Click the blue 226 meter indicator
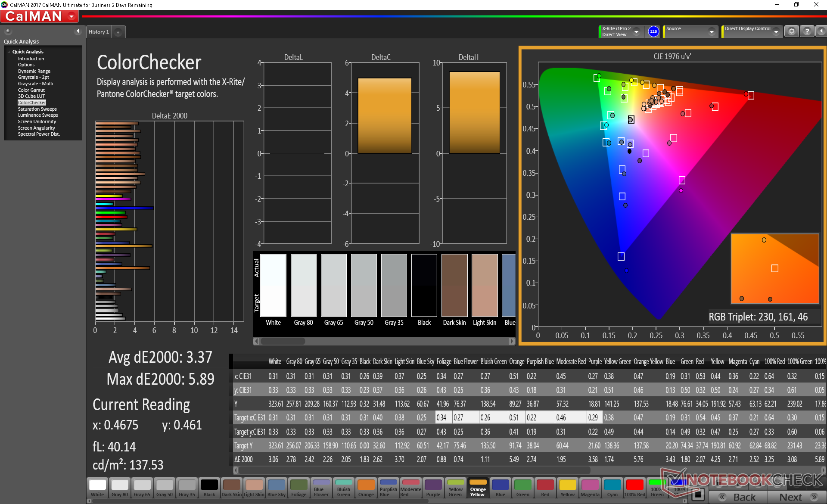 [x=653, y=31]
